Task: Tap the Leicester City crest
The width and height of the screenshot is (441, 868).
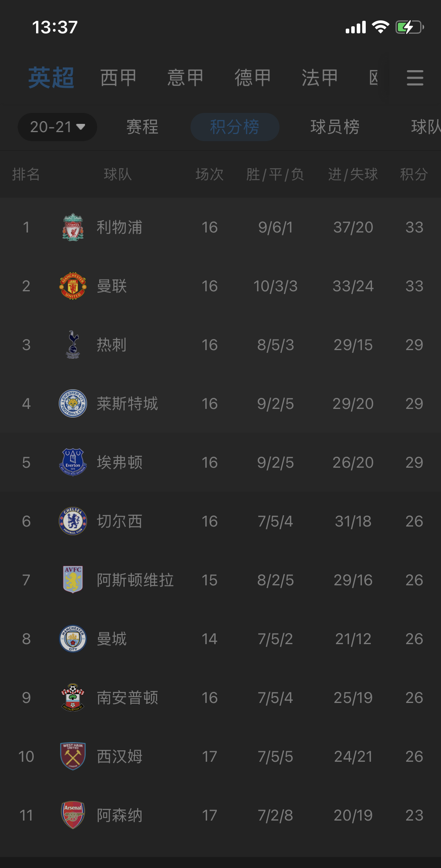Action: (73, 403)
